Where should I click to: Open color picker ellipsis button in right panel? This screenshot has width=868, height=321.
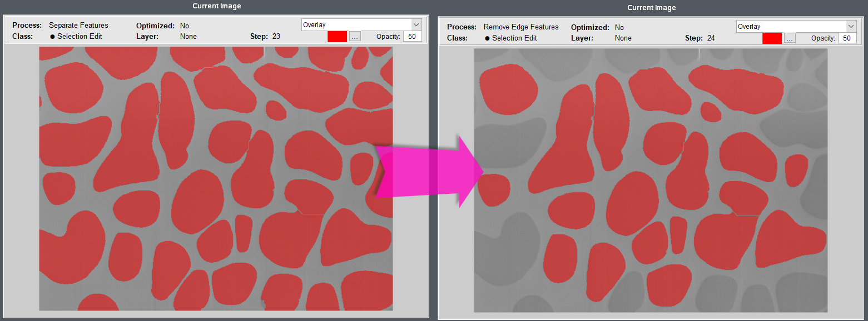coord(790,38)
